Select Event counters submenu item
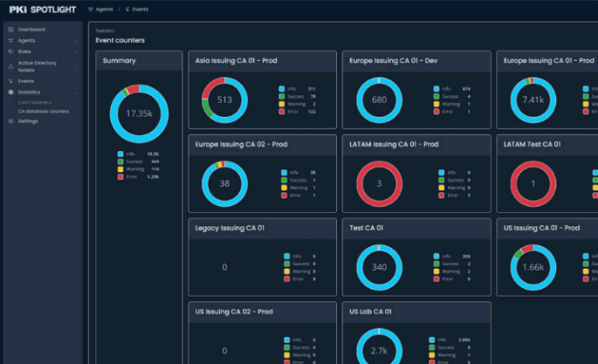This screenshot has width=598, height=364. (35, 102)
